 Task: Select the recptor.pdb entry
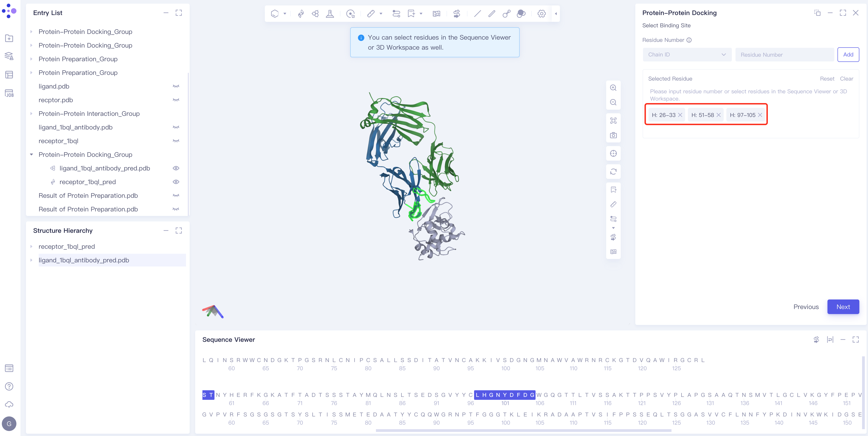point(56,100)
